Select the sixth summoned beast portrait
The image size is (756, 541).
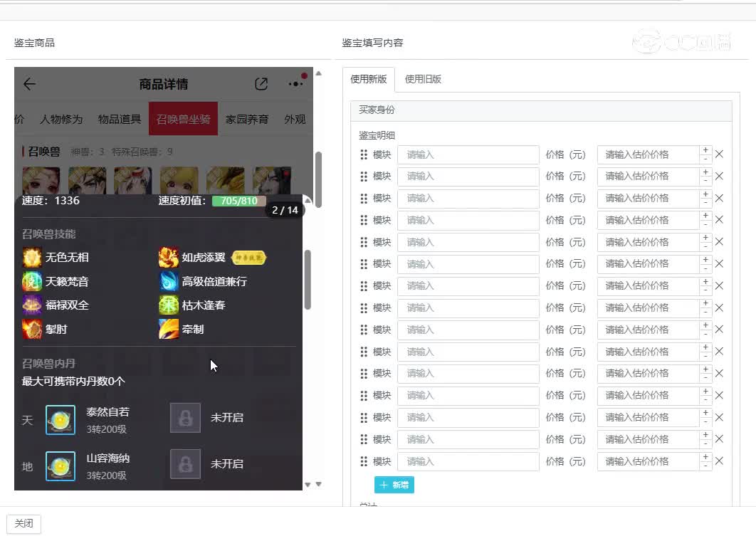272,180
